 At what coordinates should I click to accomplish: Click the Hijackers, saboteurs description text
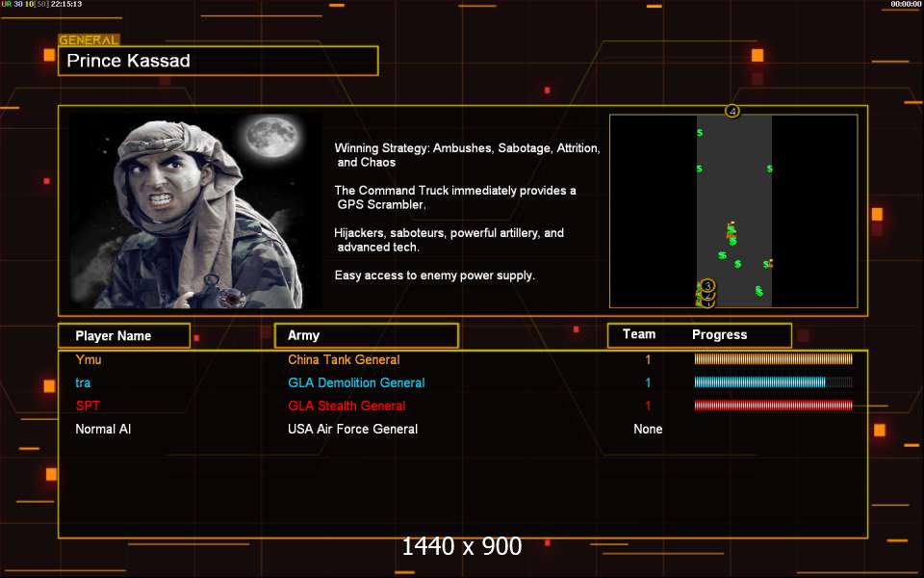click(x=449, y=240)
